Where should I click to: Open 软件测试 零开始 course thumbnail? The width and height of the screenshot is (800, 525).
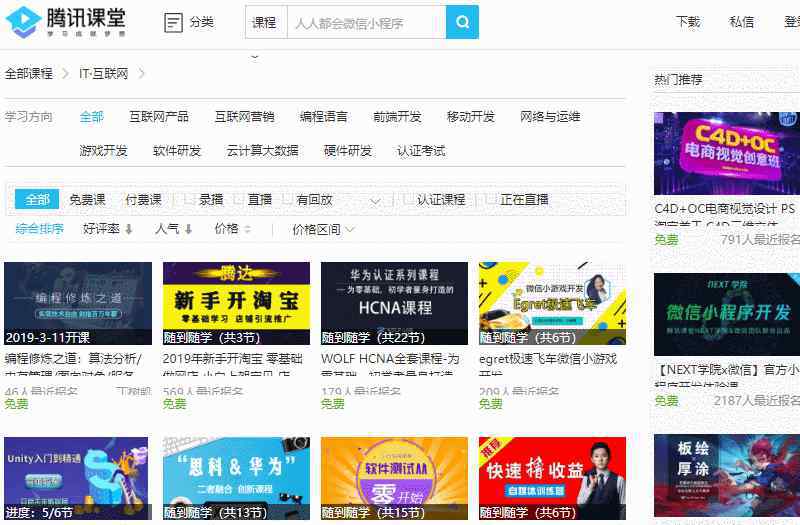tap(394, 478)
